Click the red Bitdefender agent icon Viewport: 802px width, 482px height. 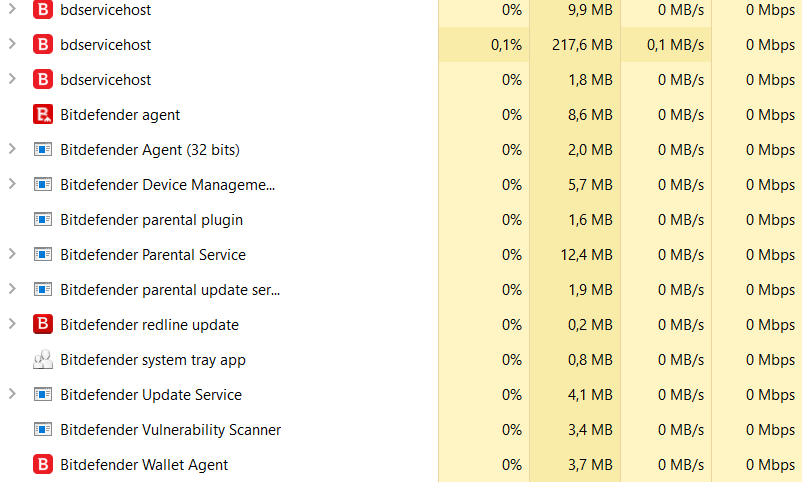coord(43,115)
